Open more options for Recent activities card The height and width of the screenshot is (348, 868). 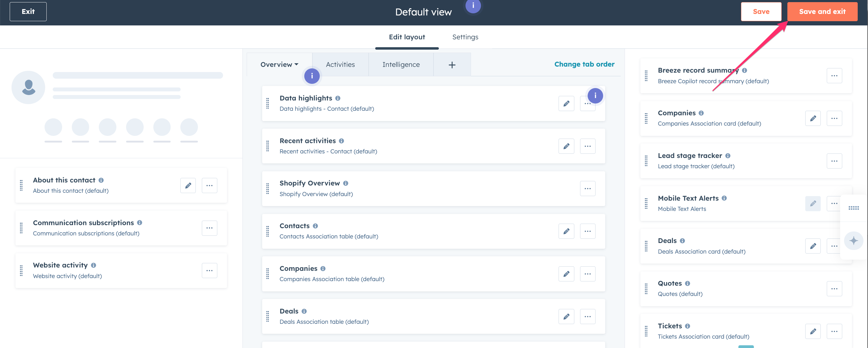(588, 146)
